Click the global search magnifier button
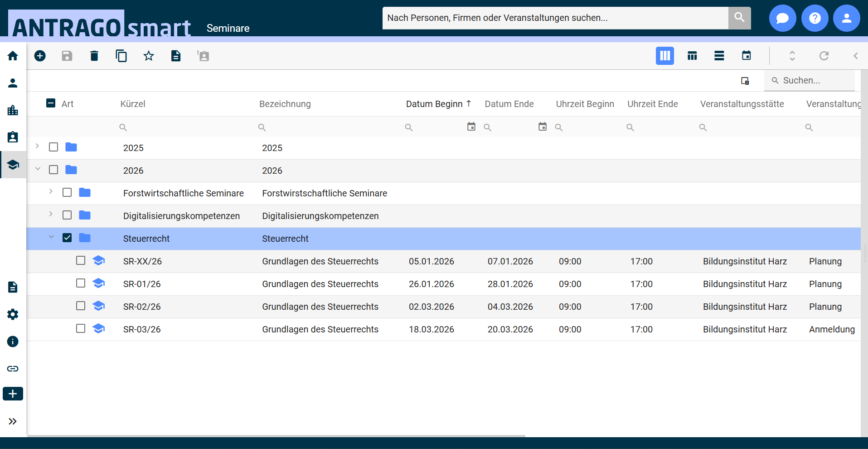This screenshot has width=868, height=449. pyautogui.click(x=739, y=18)
